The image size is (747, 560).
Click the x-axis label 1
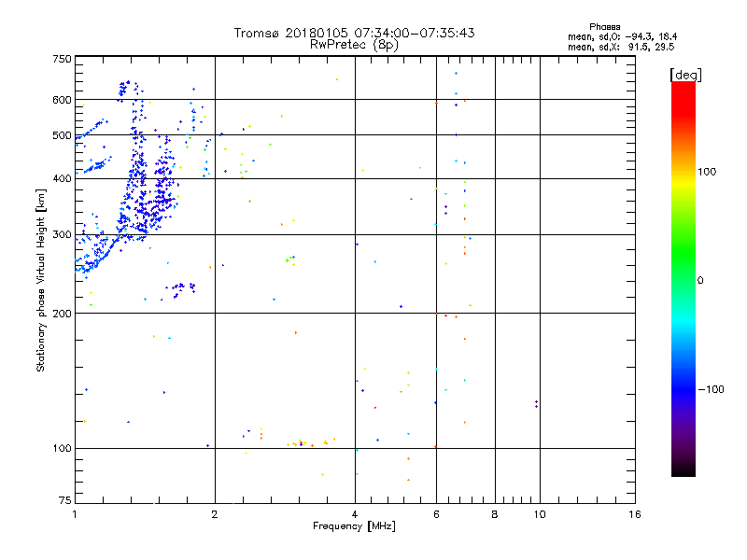(x=75, y=514)
